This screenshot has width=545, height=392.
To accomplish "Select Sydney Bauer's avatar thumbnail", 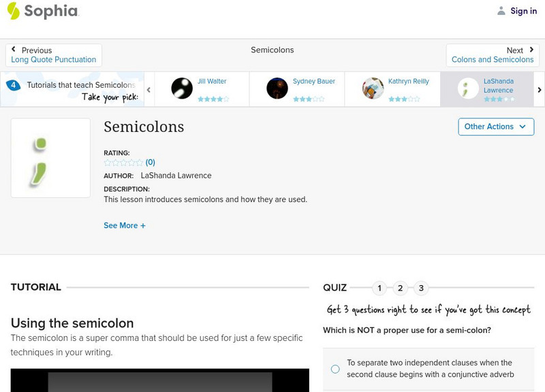I will point(277,88).
